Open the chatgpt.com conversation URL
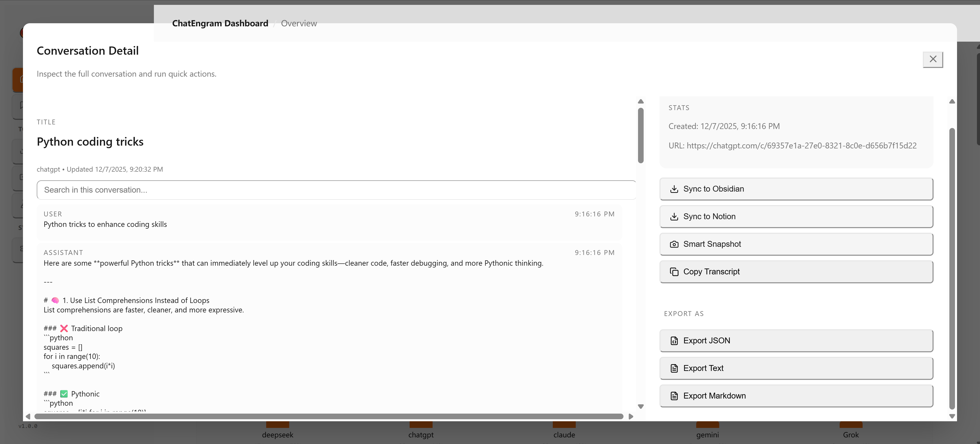This screenshot has width=980, height=444. (802, 146)
